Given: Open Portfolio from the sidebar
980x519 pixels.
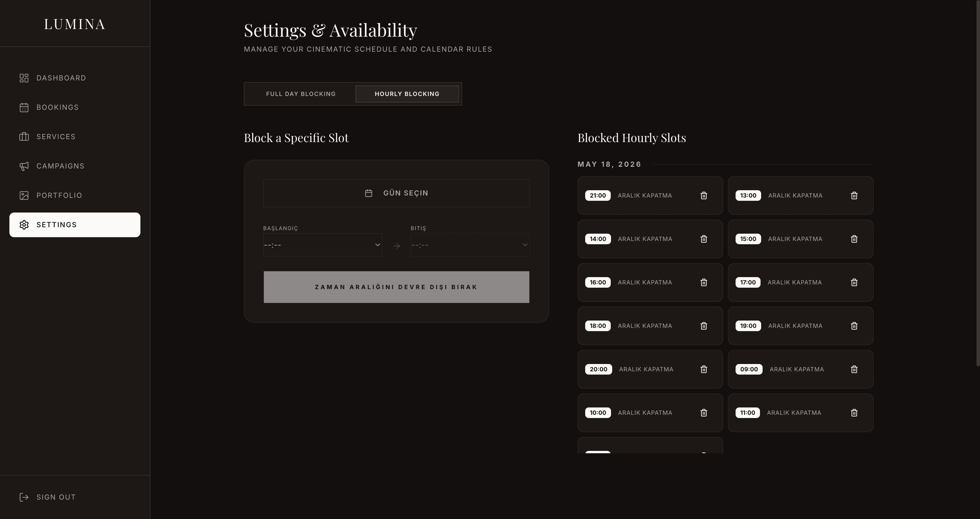Looking at the screenshot, I should [75, 196].
